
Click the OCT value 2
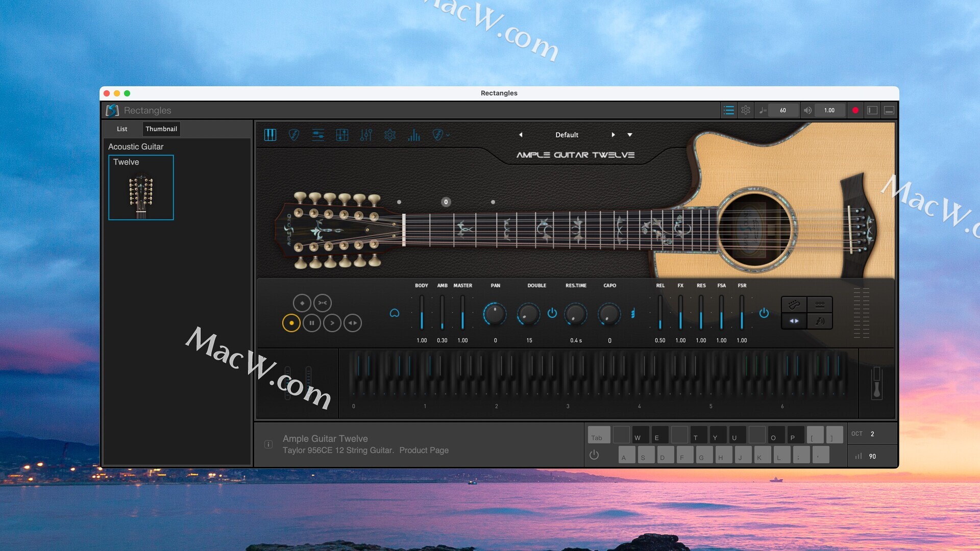[872, 434]
